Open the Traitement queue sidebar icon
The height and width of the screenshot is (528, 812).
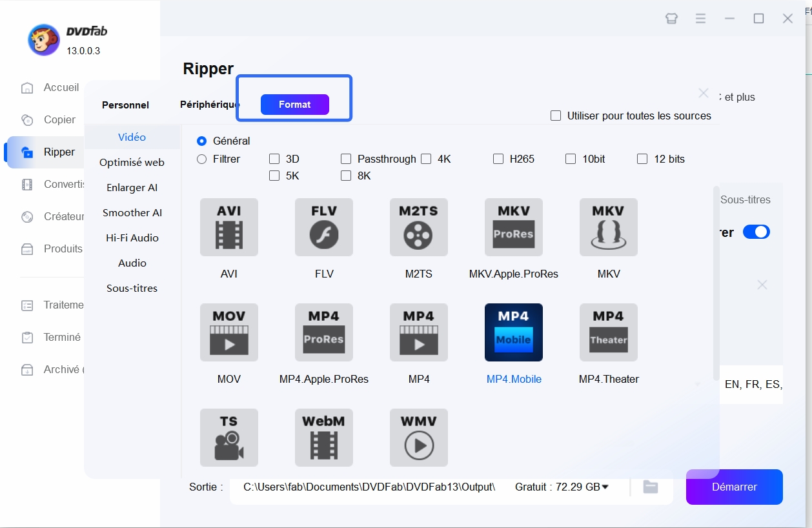coord(27,305)
